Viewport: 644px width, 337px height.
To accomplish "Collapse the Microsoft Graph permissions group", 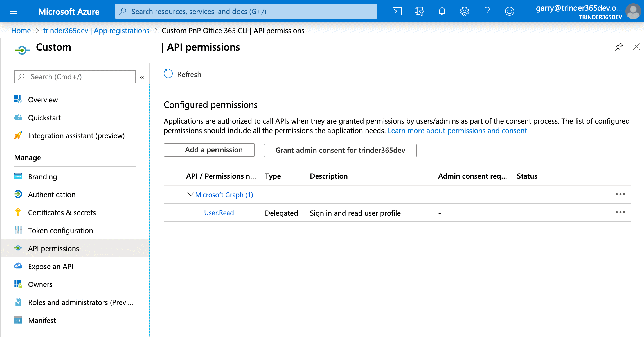I will [190, 194].
